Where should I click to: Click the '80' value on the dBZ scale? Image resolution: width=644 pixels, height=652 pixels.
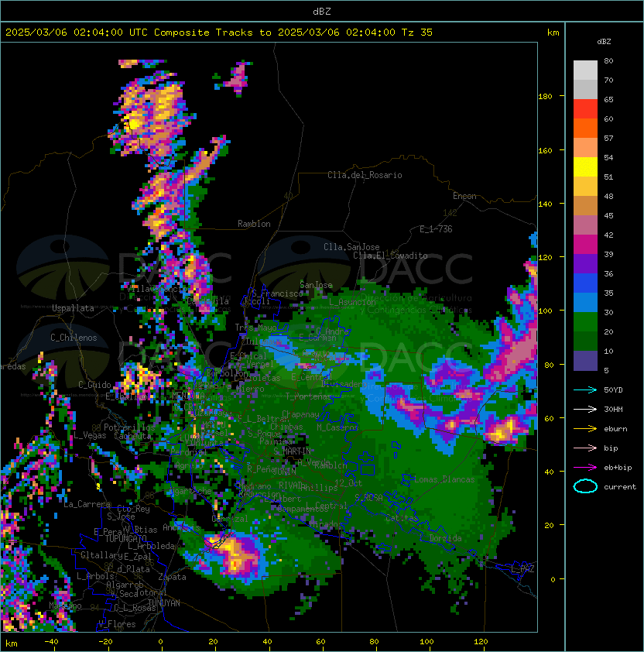[x=608, y=60]
